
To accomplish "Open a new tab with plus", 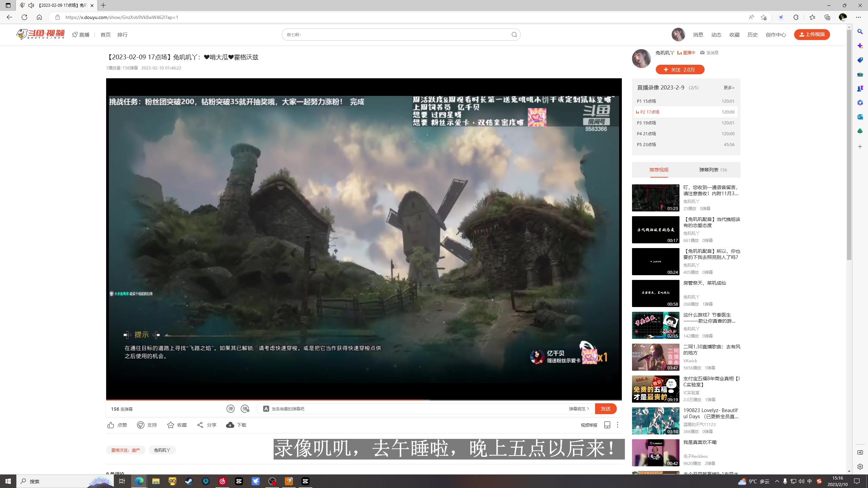I will pyautogui.click(x=103, y=5).
